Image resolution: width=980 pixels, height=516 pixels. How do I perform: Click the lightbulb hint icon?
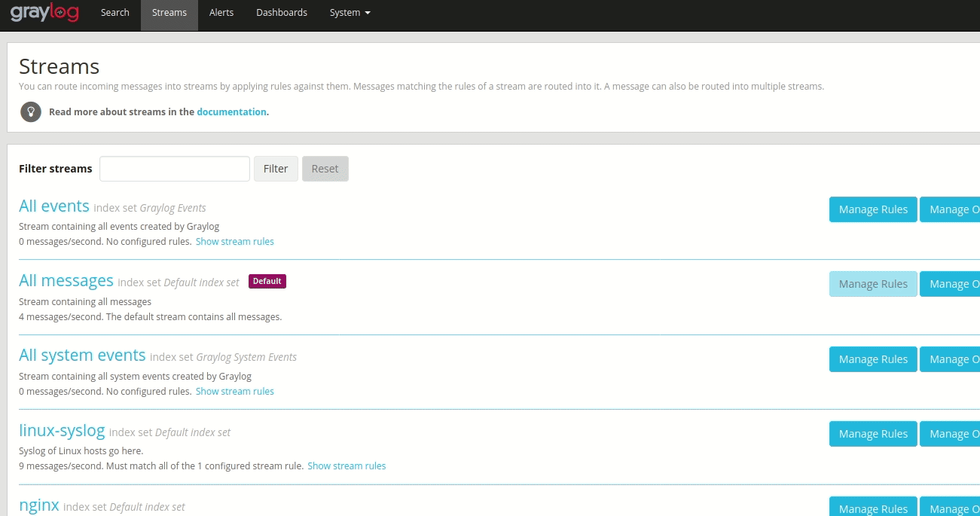(30, 112)
